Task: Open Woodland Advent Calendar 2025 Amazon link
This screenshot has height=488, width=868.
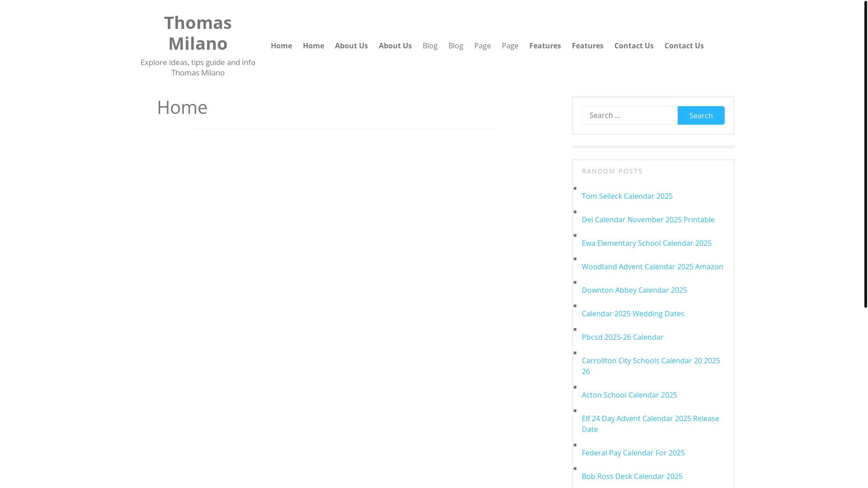Action: tap(652, 267)
